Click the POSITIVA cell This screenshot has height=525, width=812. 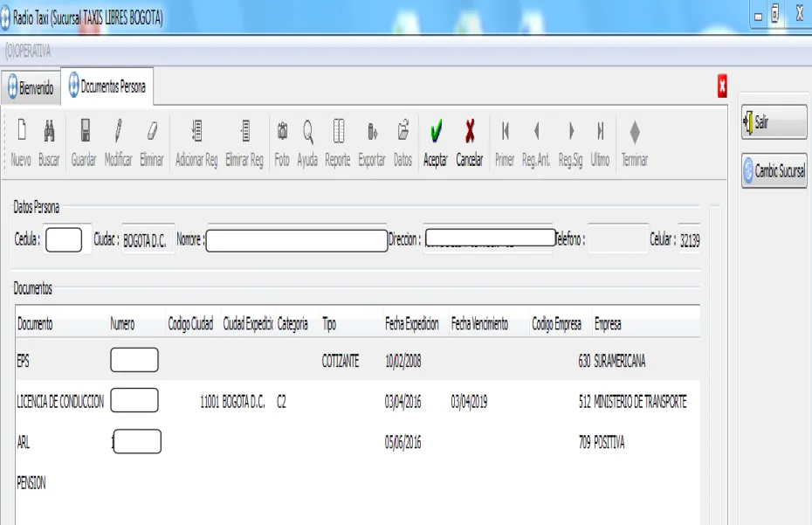609,442
